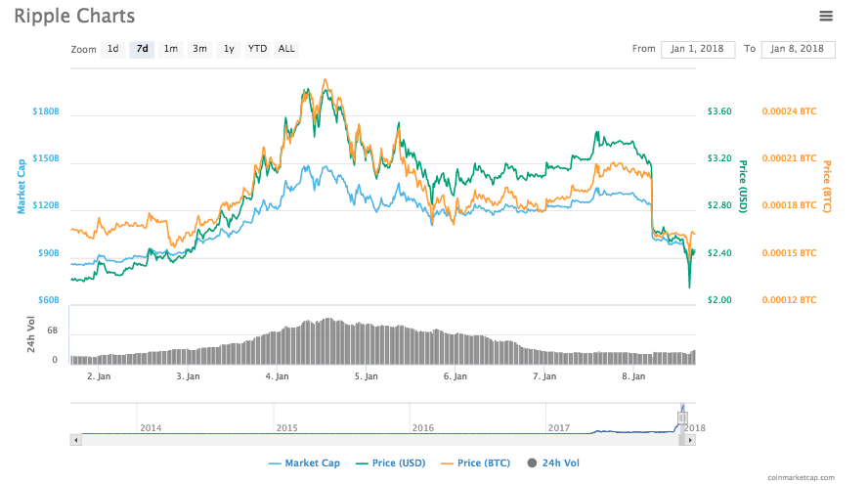This screenshot has width=868, height=484.
Task: Toggle 24h Vol series in legend
Action: [553, 462]
